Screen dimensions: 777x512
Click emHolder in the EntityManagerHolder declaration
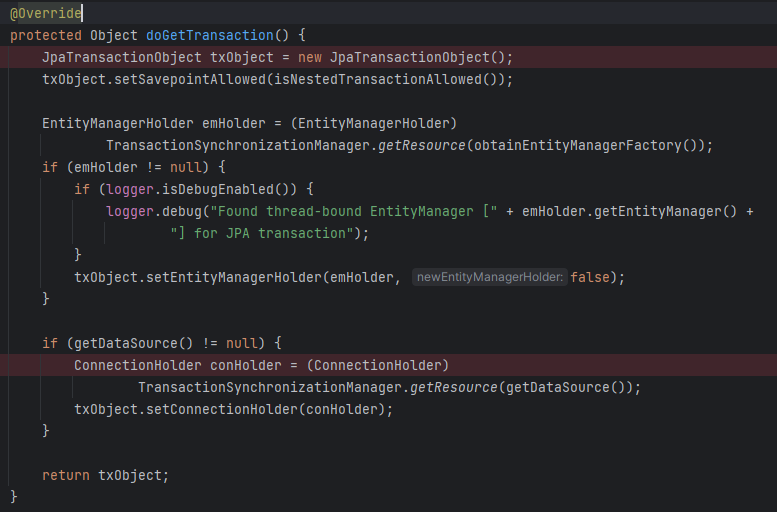[x=233, y=123]
